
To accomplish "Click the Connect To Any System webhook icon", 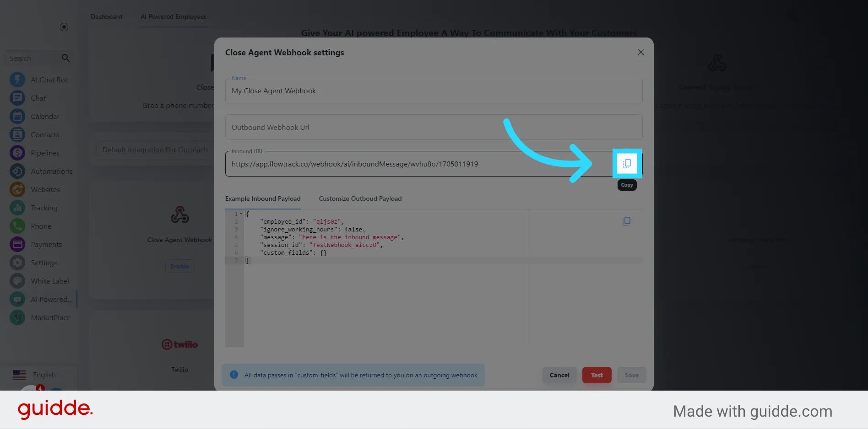I will click(717, 63).
